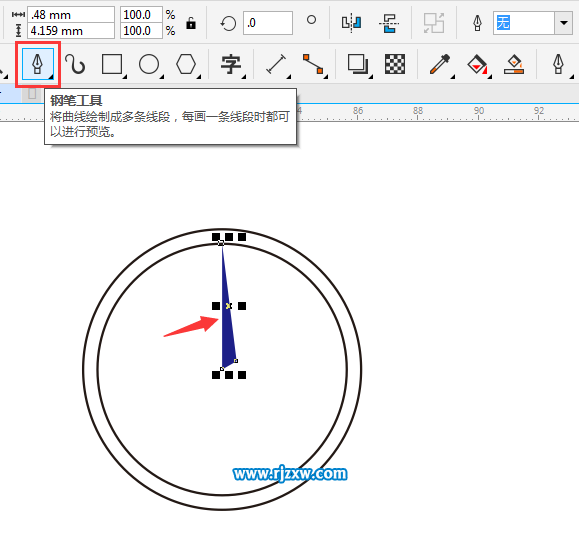Click the vertical scale factor 100.0 field
This screenshot has width=579, height=554.
pos(141,31)
